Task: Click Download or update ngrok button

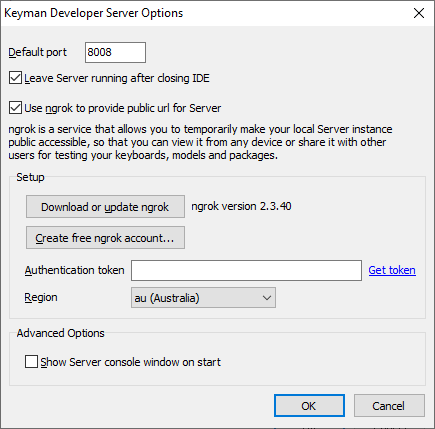Action: [x=105, y=207]
